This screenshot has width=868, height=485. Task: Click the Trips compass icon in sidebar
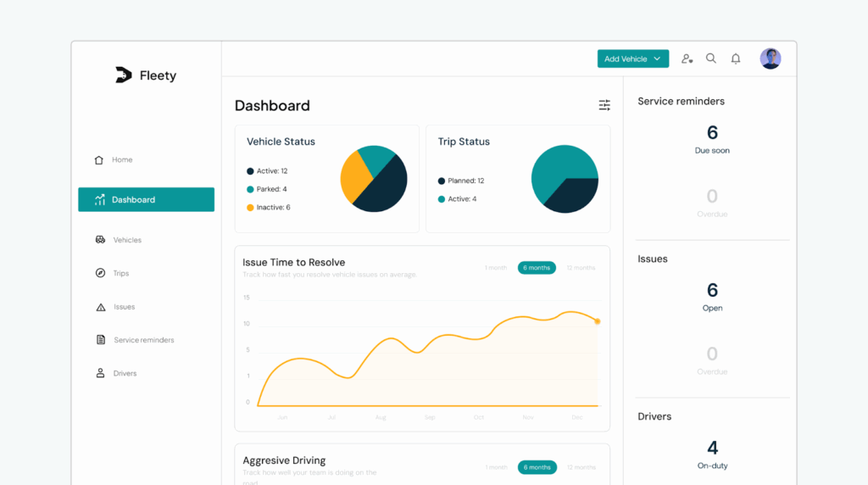[101, 273]
